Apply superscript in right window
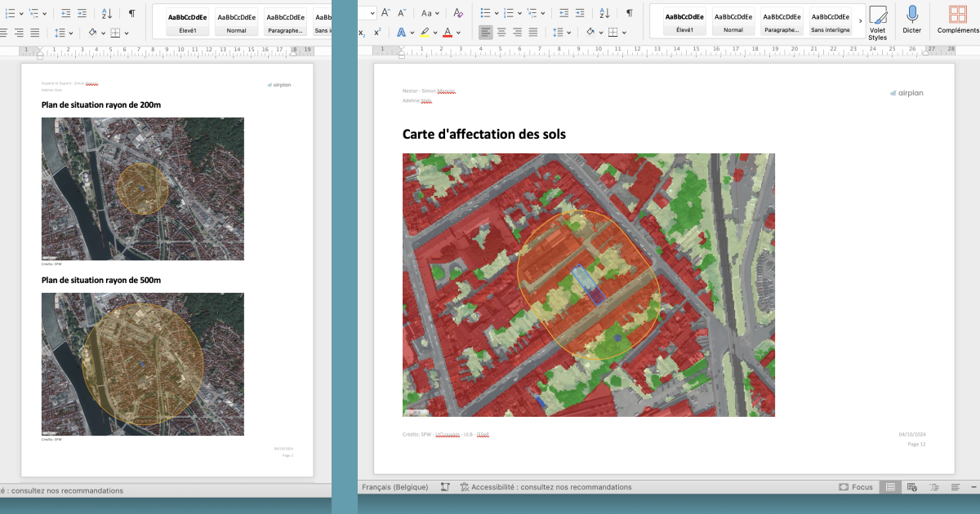The image size is (980, 514). pyautogui.click(x=377, y=32)
